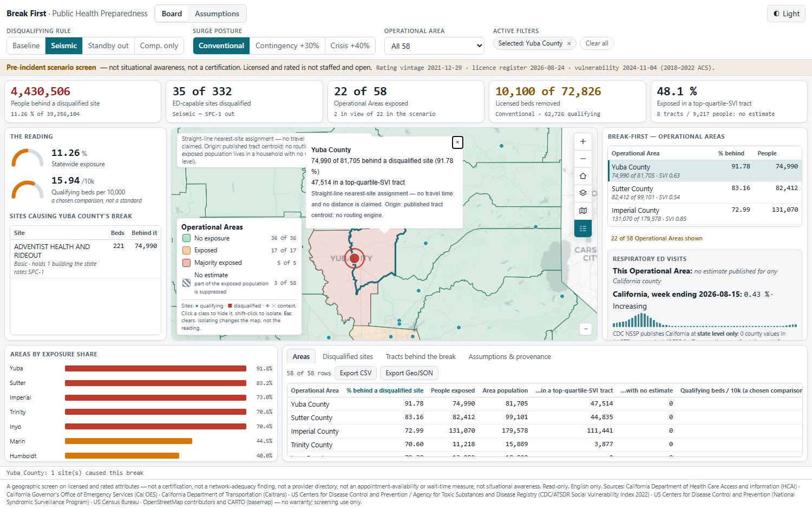Click the Yuba County row in the Areas table
812x509 pixels.
tap(545, 404)
